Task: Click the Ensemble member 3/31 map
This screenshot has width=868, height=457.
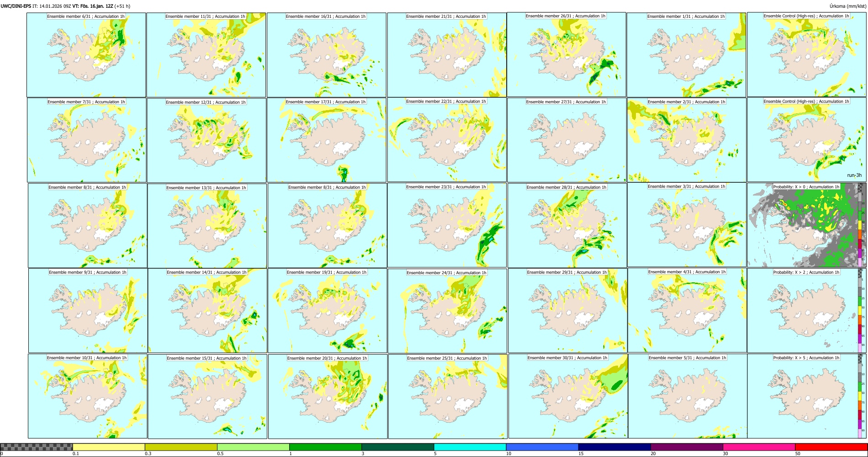Action: coord(687,225)
